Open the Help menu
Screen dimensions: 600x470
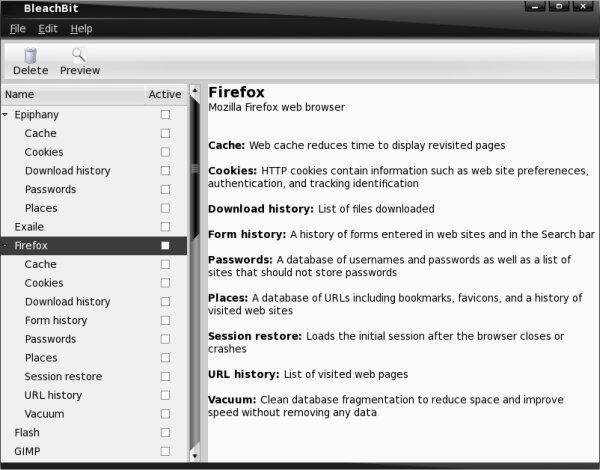pyautogui.click(x=81, y=29)
